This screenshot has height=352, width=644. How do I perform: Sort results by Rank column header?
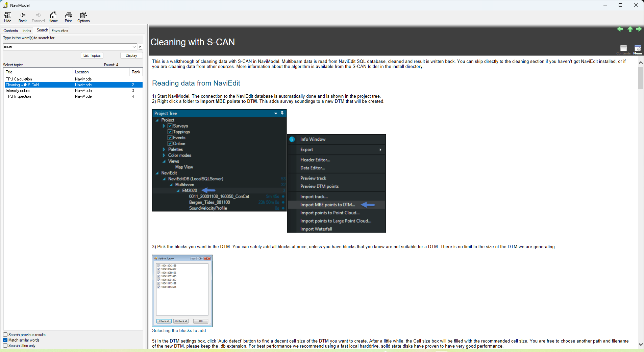point(136,72)
